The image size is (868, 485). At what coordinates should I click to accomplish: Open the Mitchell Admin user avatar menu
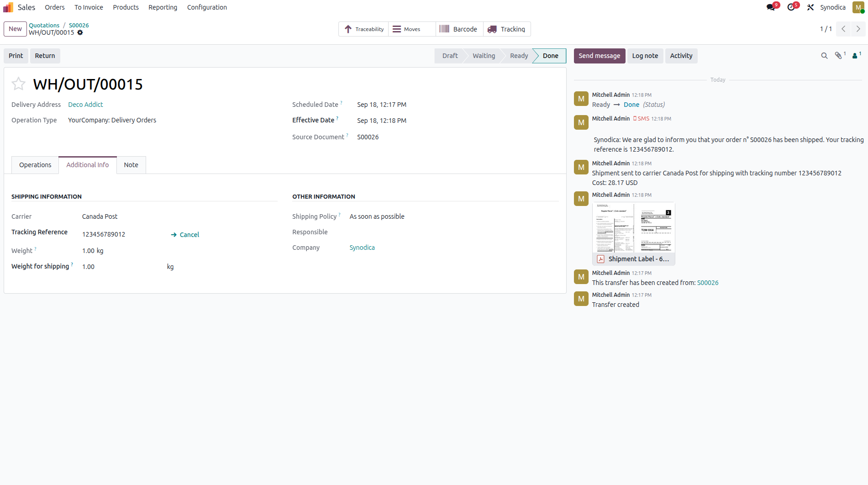pyautogui.click(x=858, y=7)
